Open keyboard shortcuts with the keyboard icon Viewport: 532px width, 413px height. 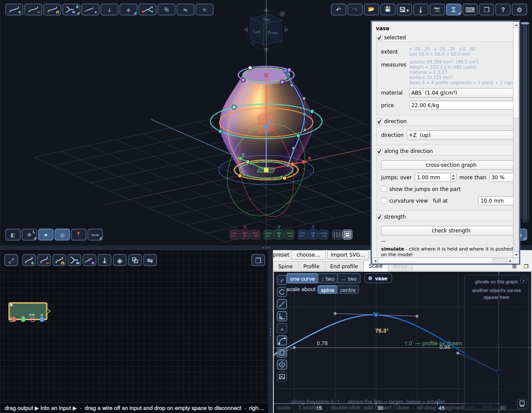[x=470, y=10]
